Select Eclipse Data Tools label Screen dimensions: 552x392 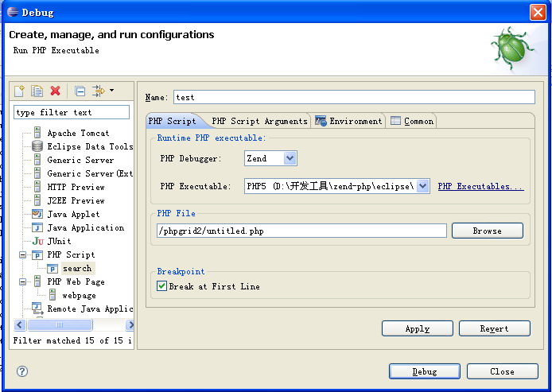point(90,146)
